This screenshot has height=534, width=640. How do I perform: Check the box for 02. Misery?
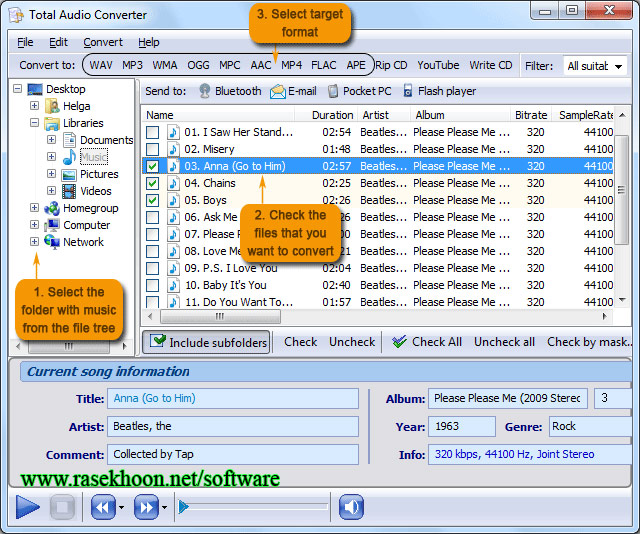(153, 149)
